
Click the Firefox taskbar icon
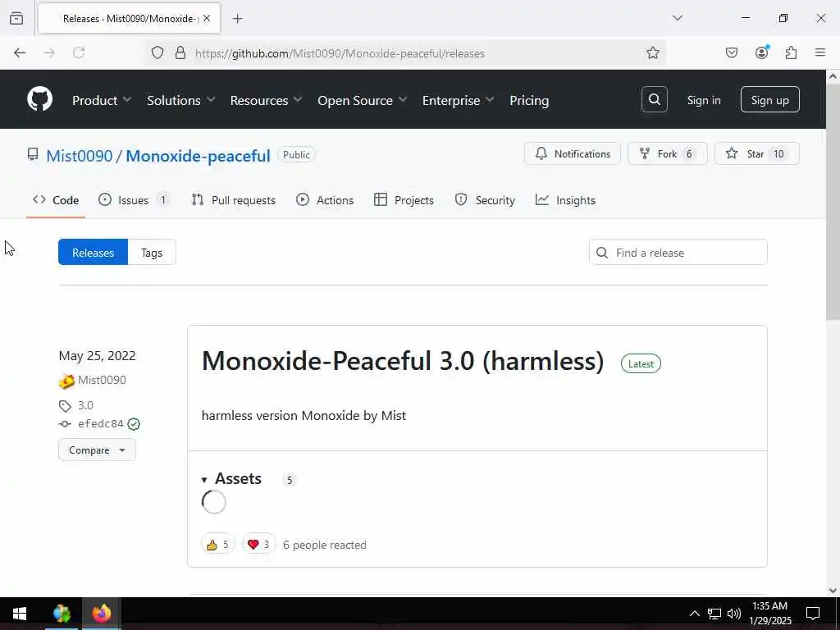point(101,614)
